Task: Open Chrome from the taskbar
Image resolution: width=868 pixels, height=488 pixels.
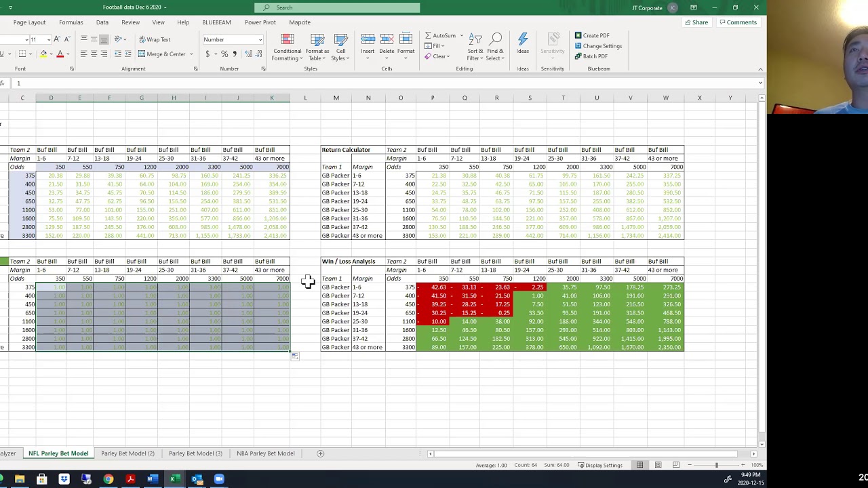Action: (x=108, y=479)
